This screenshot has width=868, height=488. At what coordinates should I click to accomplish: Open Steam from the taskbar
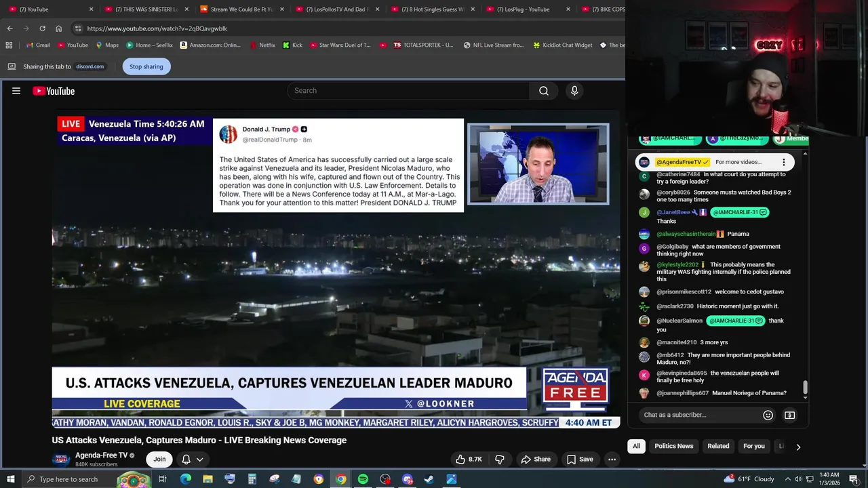(429, 479)
